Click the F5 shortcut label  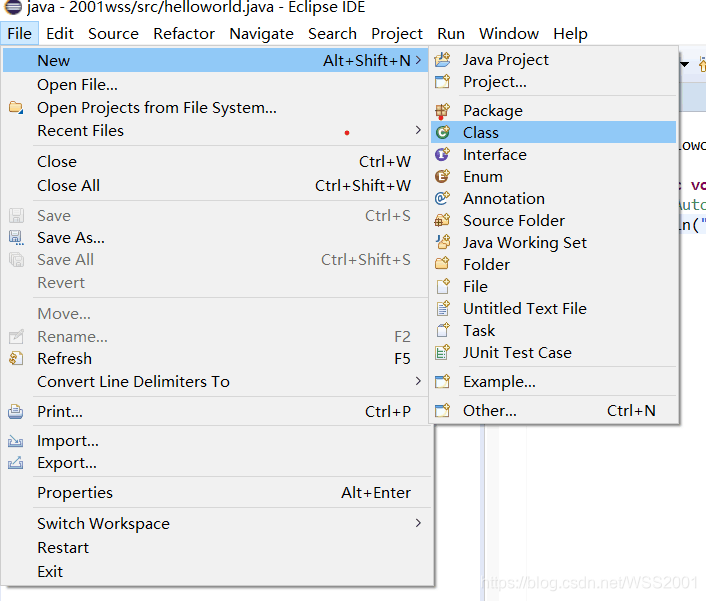pyautogui.click(x=402, y=358)
